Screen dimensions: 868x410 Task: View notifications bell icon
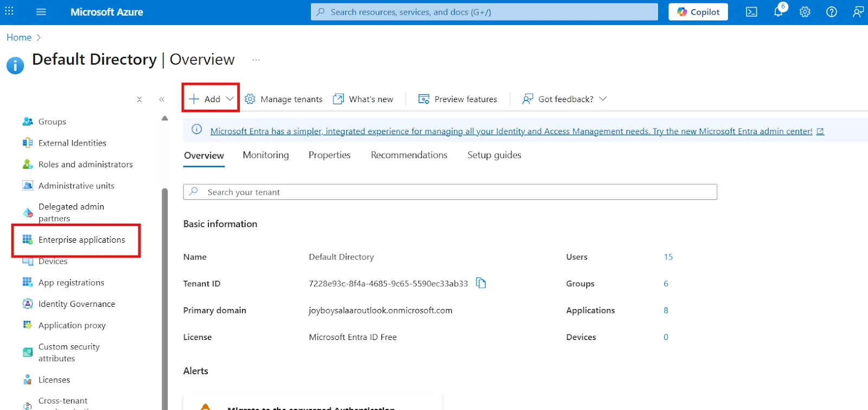(778, 11)
